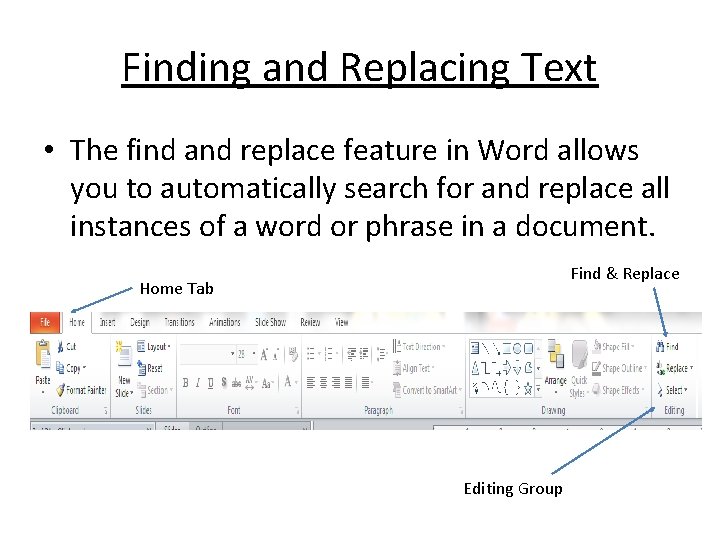Click Increase List Level indent icon
This screenshot has width=720, height=540.
(x=364, y=354)
